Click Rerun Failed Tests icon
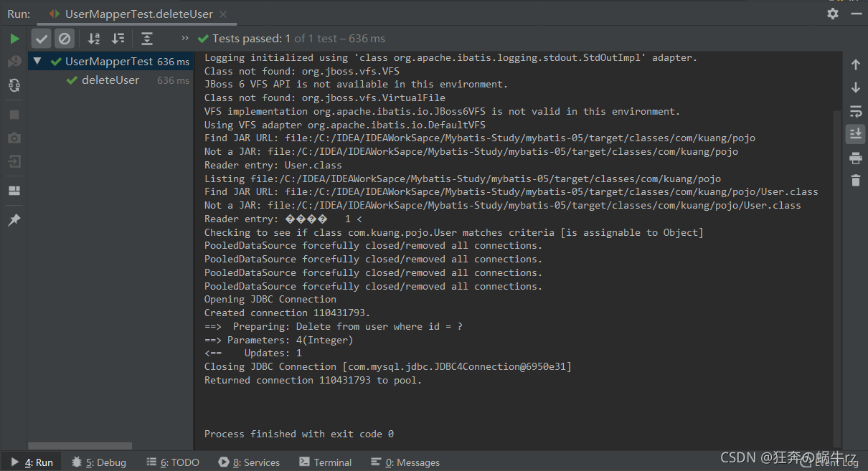Viewport: 868px width, 471px height. [14, 62]
